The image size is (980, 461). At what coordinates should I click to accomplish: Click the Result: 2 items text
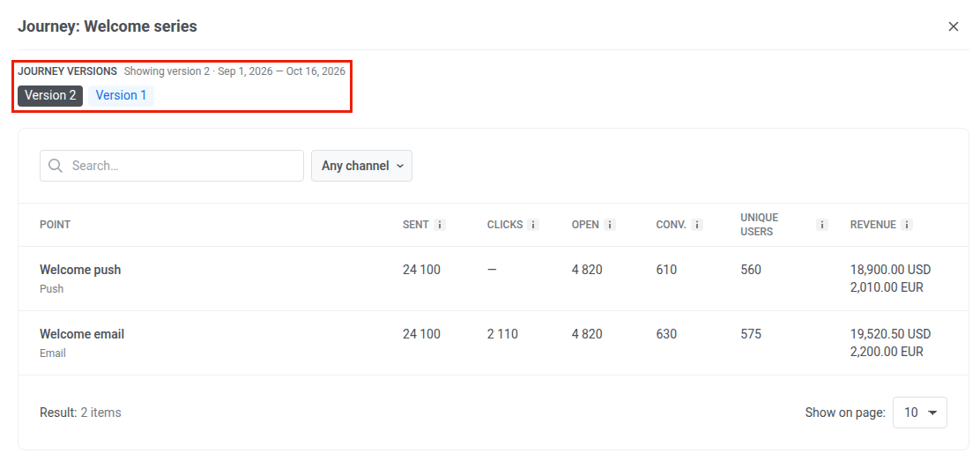80,413
